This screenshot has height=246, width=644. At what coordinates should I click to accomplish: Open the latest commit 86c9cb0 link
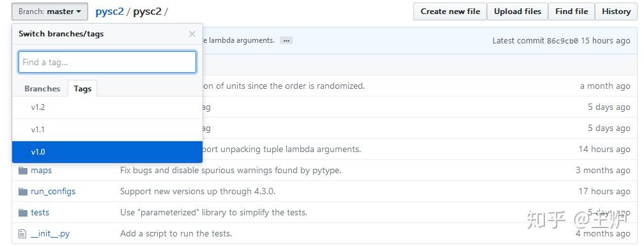coord(562,41)
